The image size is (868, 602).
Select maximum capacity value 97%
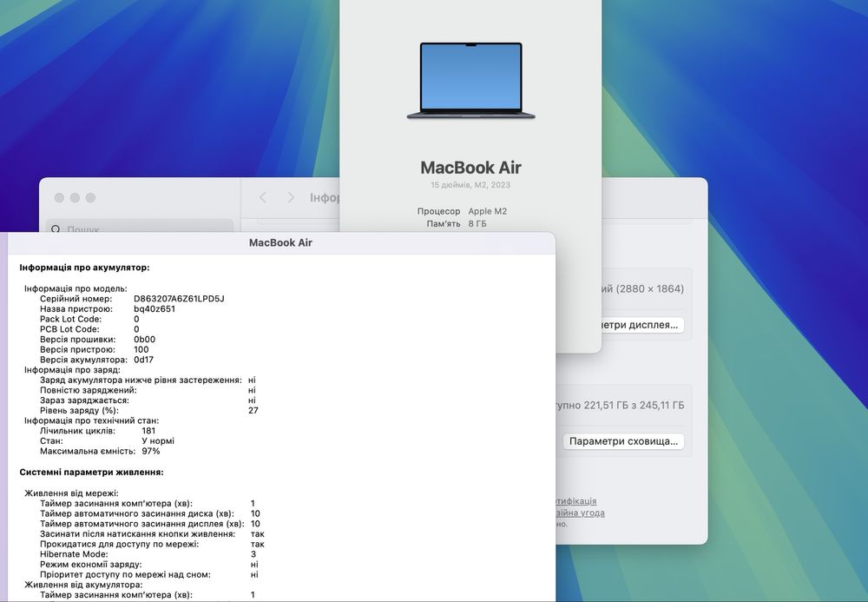pyautogui.click(x=150, y=452)
